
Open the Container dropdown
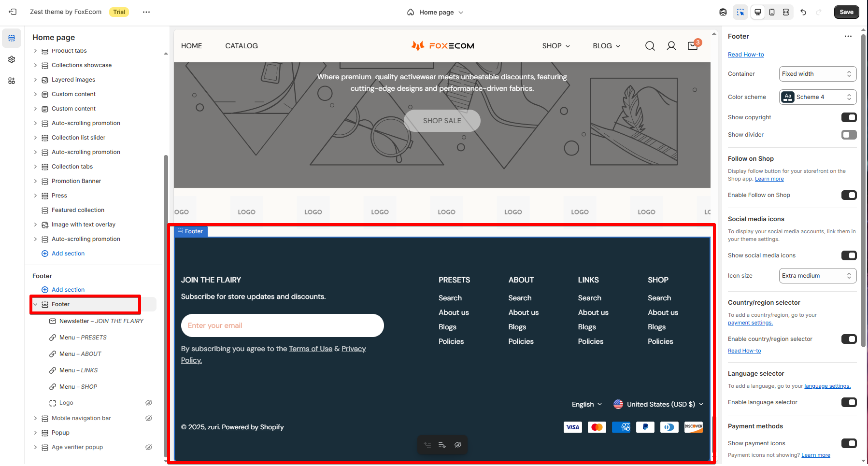pos(818,74)
